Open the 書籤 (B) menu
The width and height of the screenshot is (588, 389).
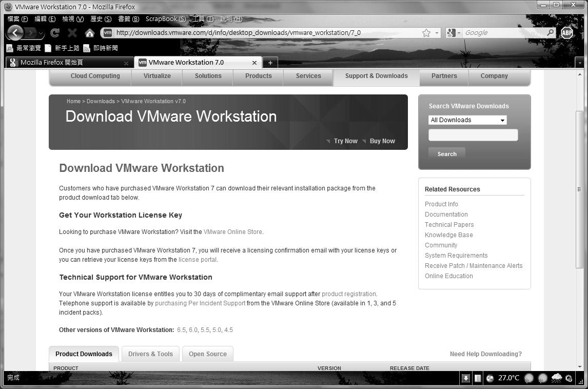pyautogui.click(x=129, y=19)
